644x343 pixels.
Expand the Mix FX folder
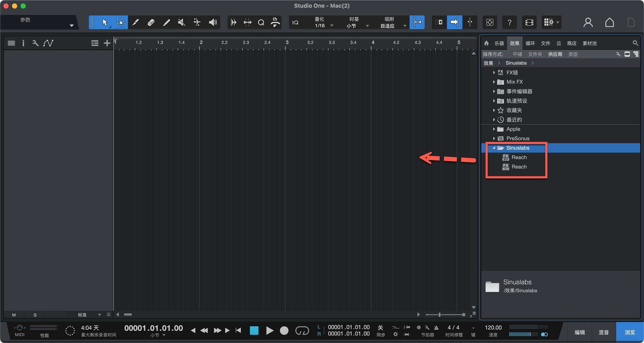[494, 82]
